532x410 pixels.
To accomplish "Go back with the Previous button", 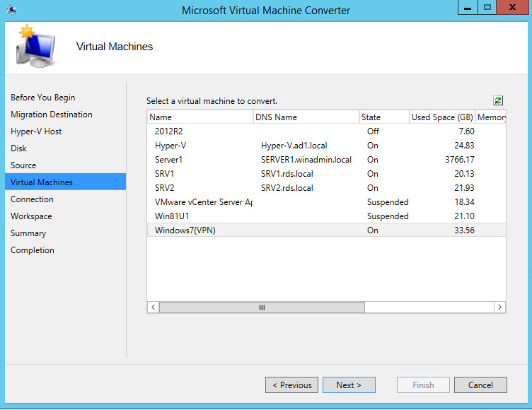I will 291,385.
